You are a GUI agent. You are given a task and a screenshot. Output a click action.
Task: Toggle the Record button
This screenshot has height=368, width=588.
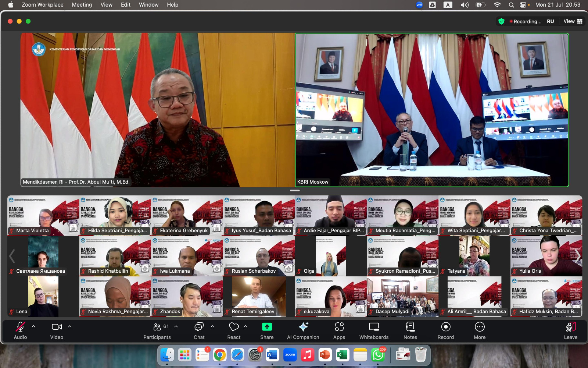click(445, 327)
